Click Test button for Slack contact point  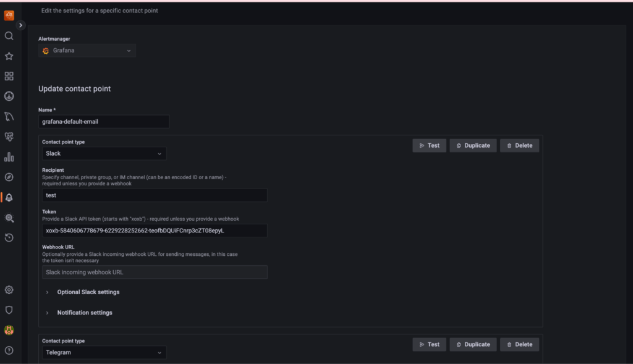429,145
